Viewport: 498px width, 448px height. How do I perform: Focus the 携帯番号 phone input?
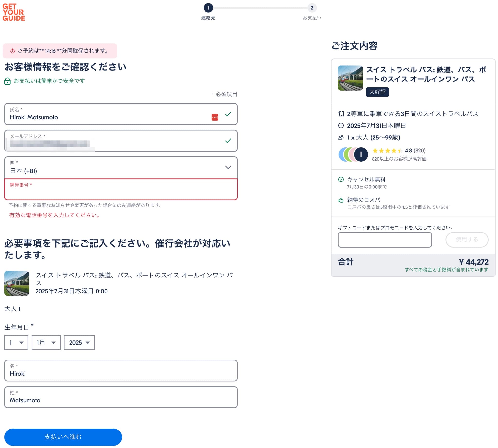pyautogui.click(x=121, y=189)
